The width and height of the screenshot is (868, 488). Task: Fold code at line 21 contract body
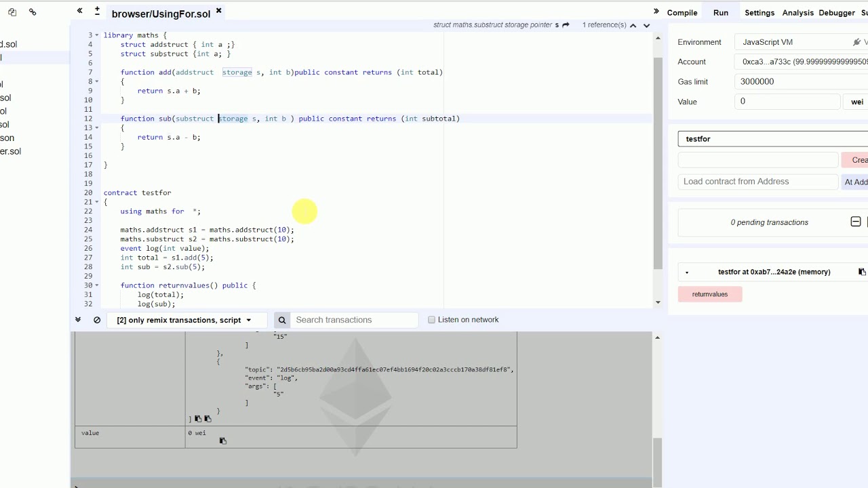coord(97,202)
